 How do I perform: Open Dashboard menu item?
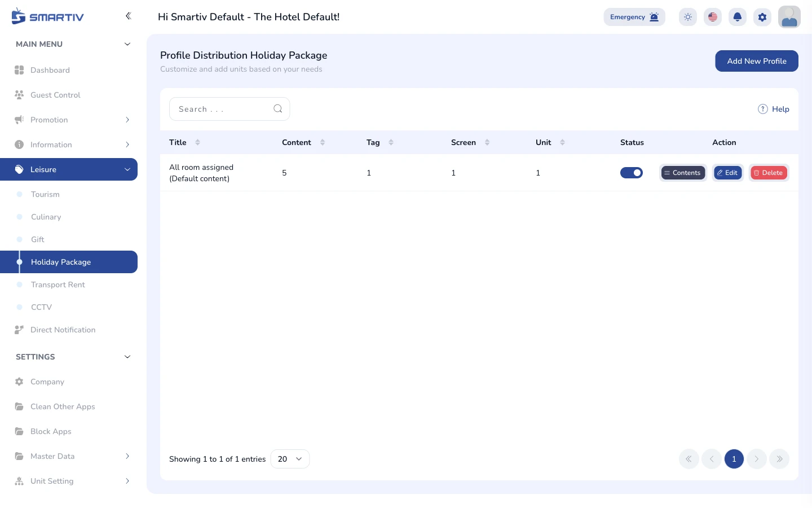(69, 70)
